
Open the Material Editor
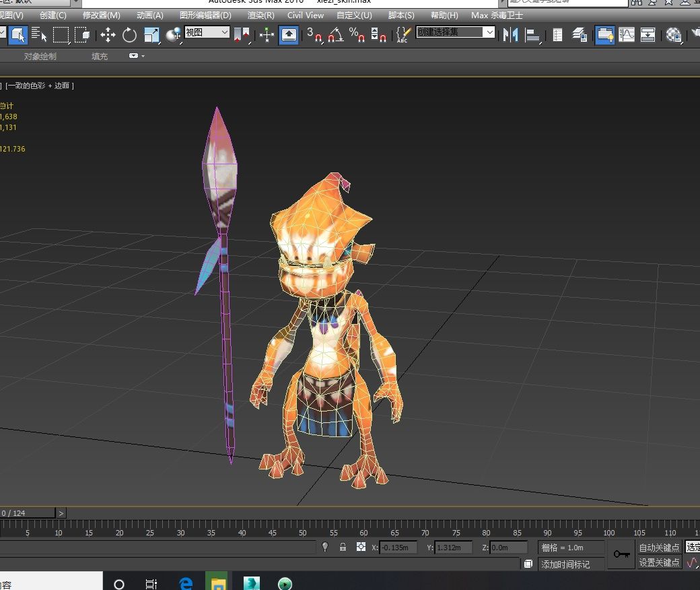[x=672, y=35]
